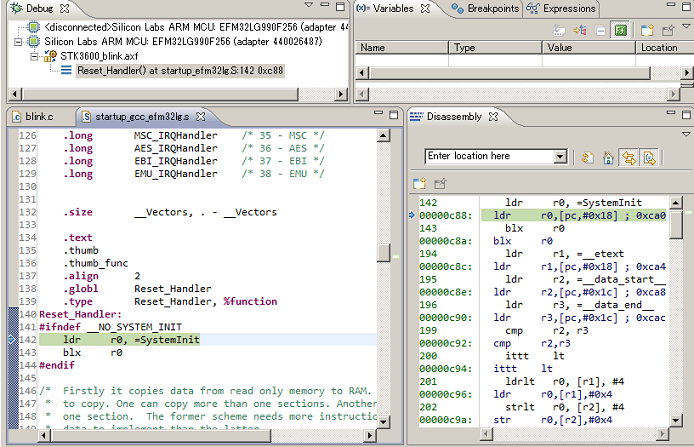This screenshot has height=447, width=694.
Task: Open the Variables view menu triangle
Action: (x=686, y=27)
